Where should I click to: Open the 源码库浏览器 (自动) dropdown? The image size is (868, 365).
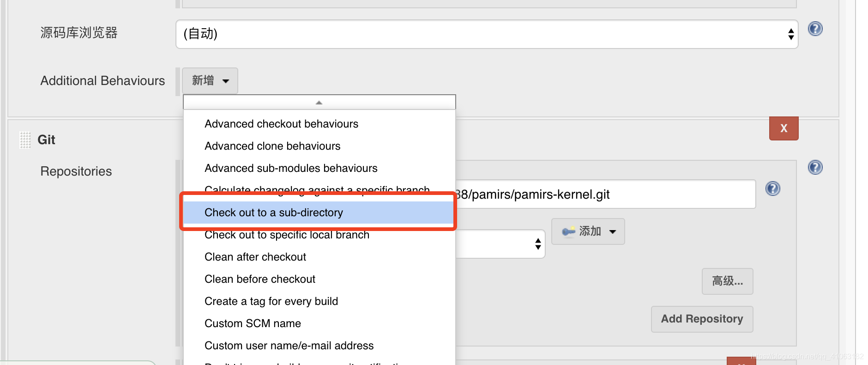(487, 34)
